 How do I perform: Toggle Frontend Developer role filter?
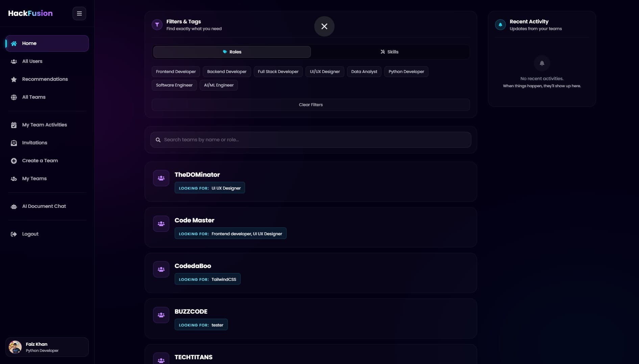pyautogui.click(x=176, y=72)
